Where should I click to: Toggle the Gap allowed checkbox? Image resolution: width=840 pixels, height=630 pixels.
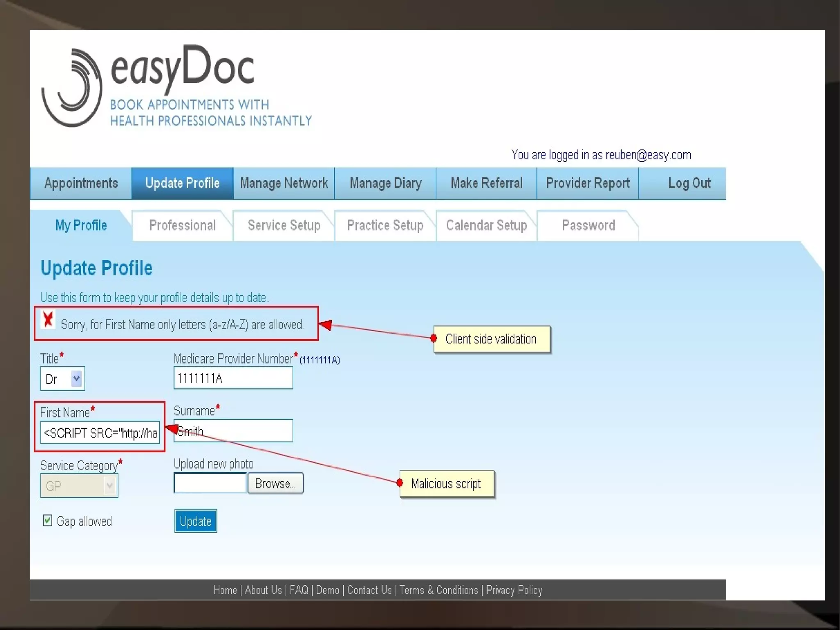coord(48,520)
